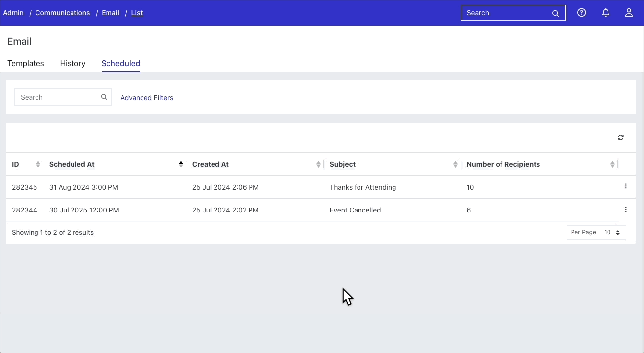The height and width of the screenshot is (353, 644).
Task: Click scheduled date 30 Jul 2025 12:00 PM
Action: tap(84, 210)
